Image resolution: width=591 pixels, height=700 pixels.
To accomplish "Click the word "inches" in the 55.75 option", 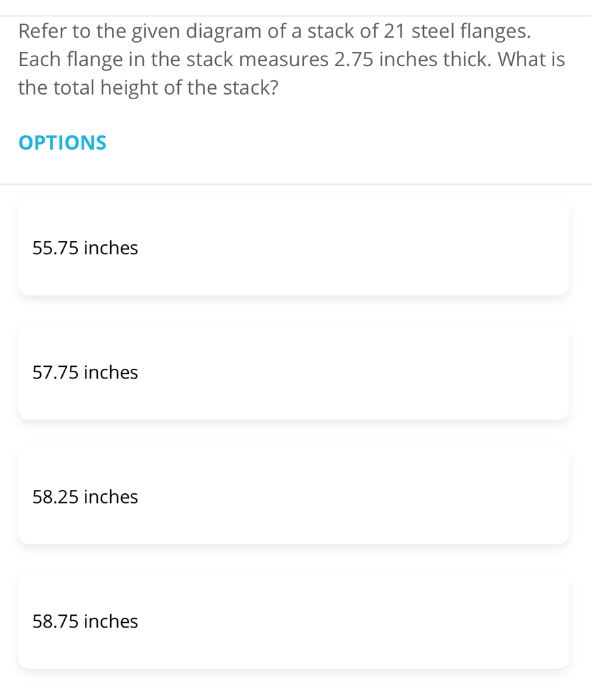I will pyautogui.click(x=111, y=248).
